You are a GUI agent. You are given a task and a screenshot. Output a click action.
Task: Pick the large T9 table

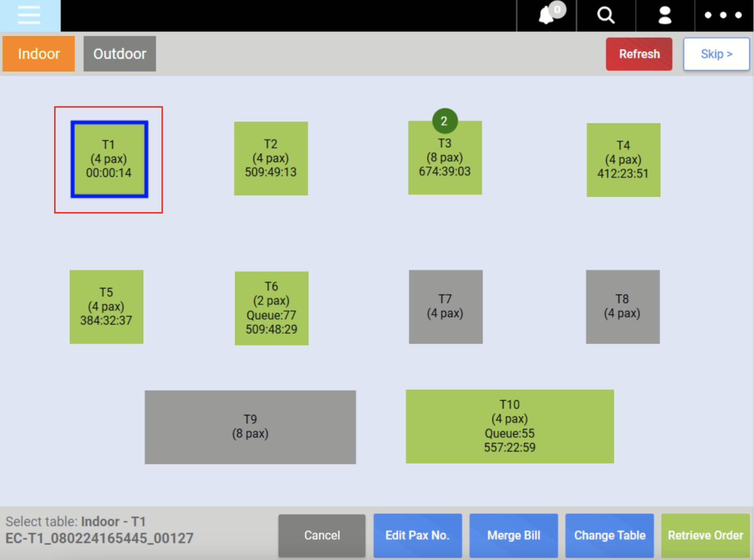point(250,427)
